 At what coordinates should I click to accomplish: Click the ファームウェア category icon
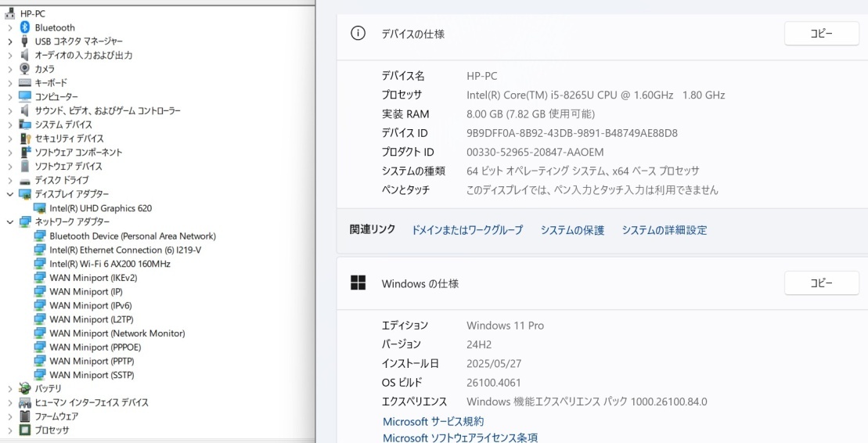[25, 416]
